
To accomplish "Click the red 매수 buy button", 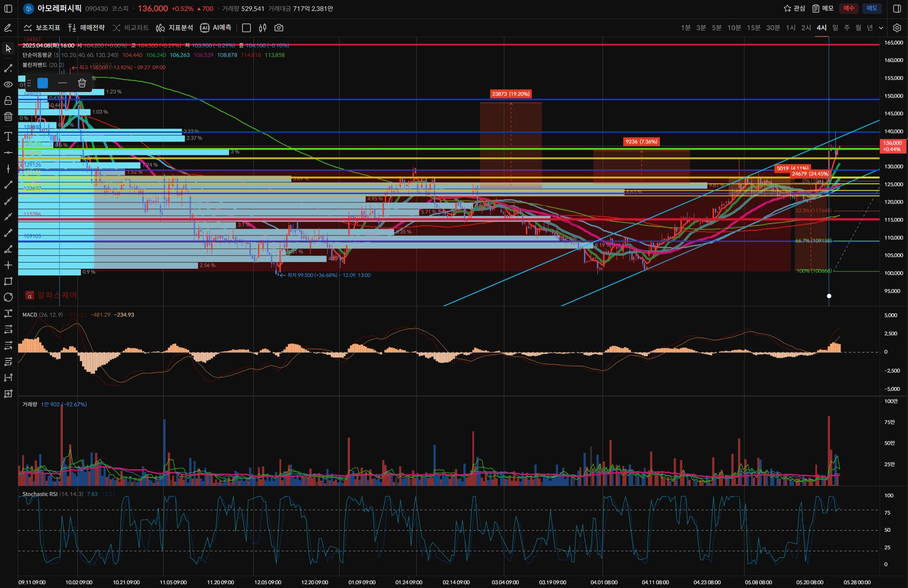I will (849, 8).
